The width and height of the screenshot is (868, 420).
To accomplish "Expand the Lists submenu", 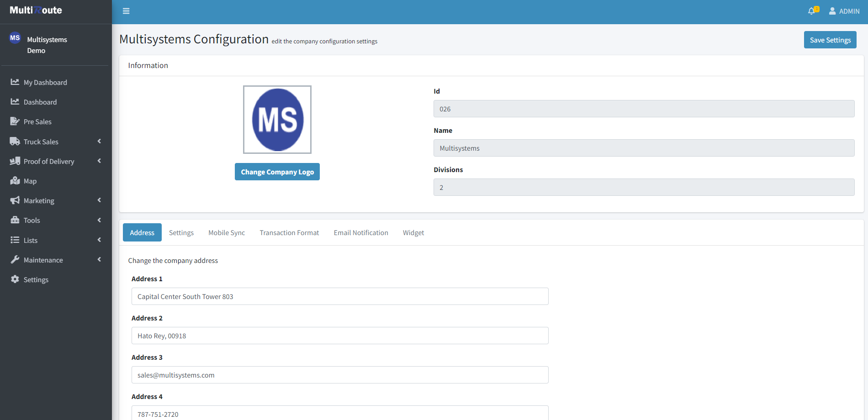I will pyautogui.click(x=31, y=240).
